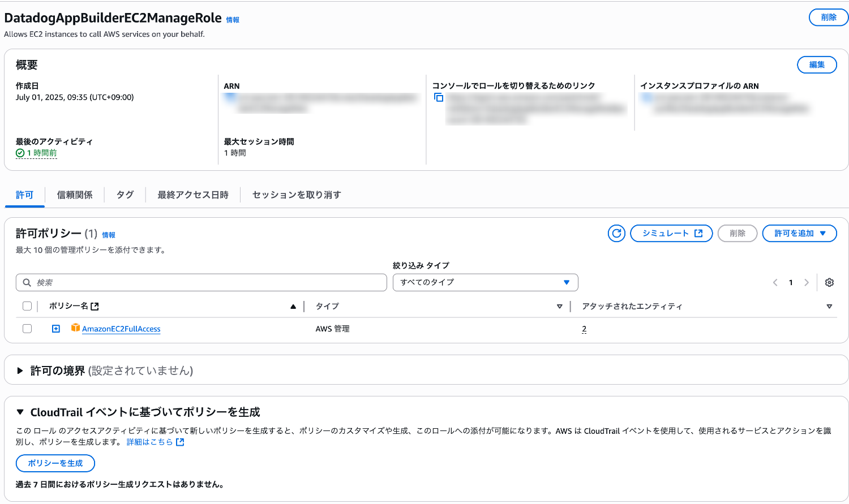Click the 1 時間前 last activity link
The width and height of the screenshot is (849, 504).
pyautogui.click(x=42, y=153)
